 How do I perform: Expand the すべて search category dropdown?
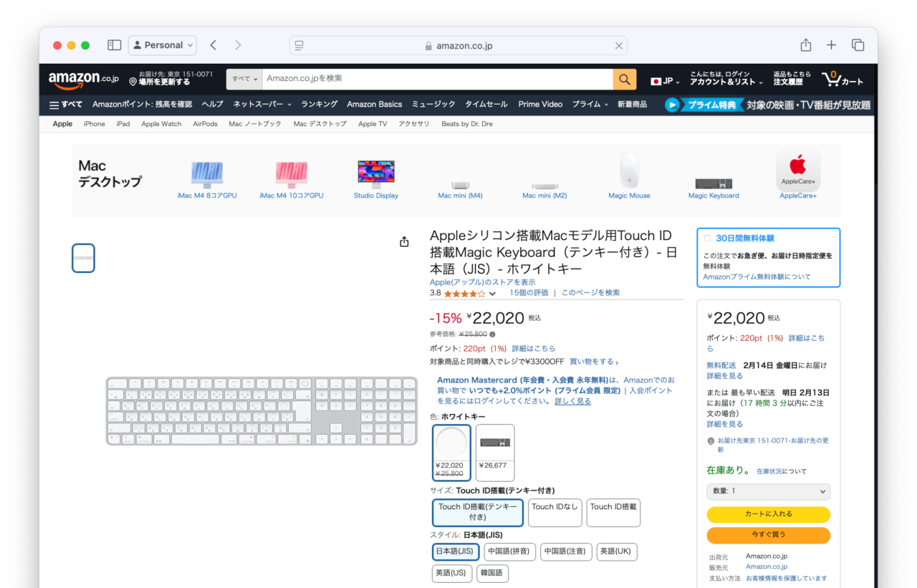(x=245, y=79)
